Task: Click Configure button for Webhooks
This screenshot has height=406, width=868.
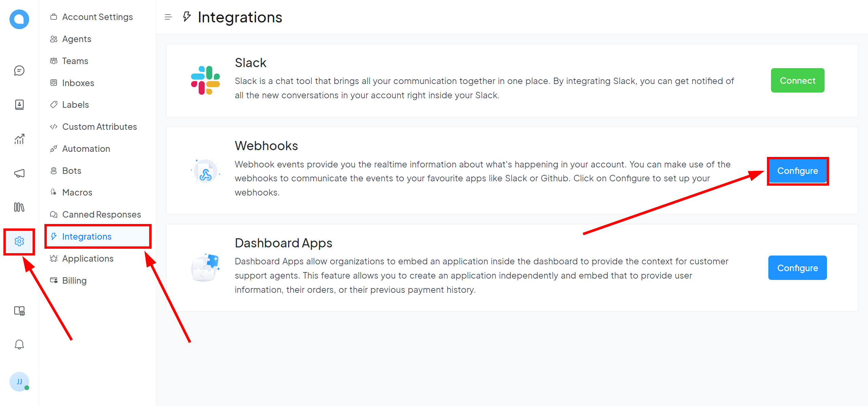Action: click(797, 171)
